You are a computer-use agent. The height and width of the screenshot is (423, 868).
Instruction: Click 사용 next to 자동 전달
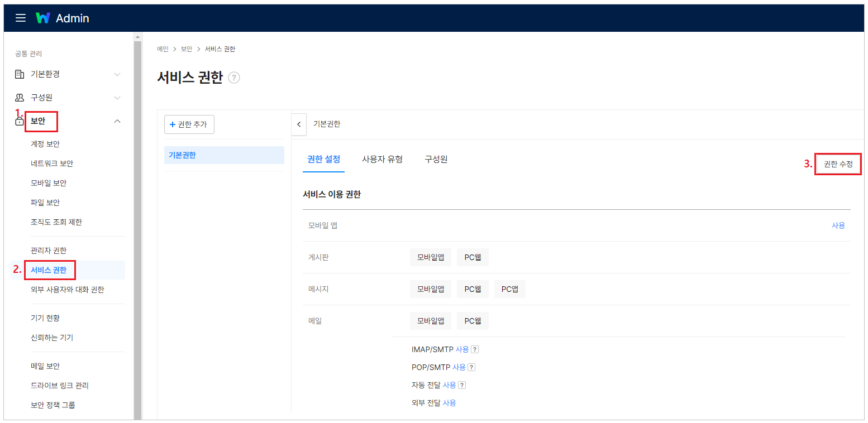point(450,385)
